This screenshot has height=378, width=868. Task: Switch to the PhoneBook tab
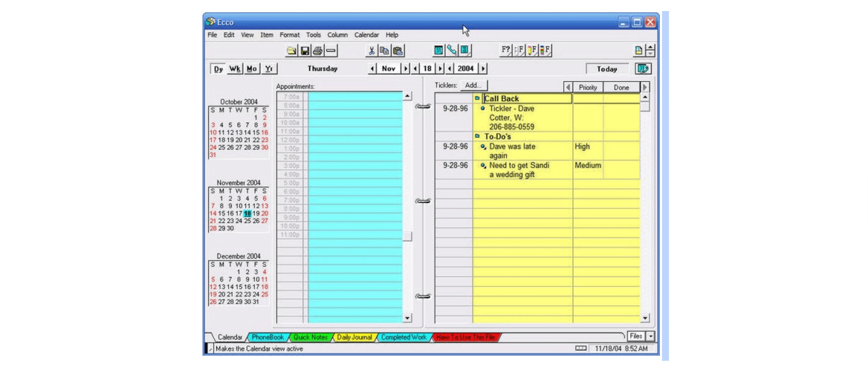click(268, 337)
